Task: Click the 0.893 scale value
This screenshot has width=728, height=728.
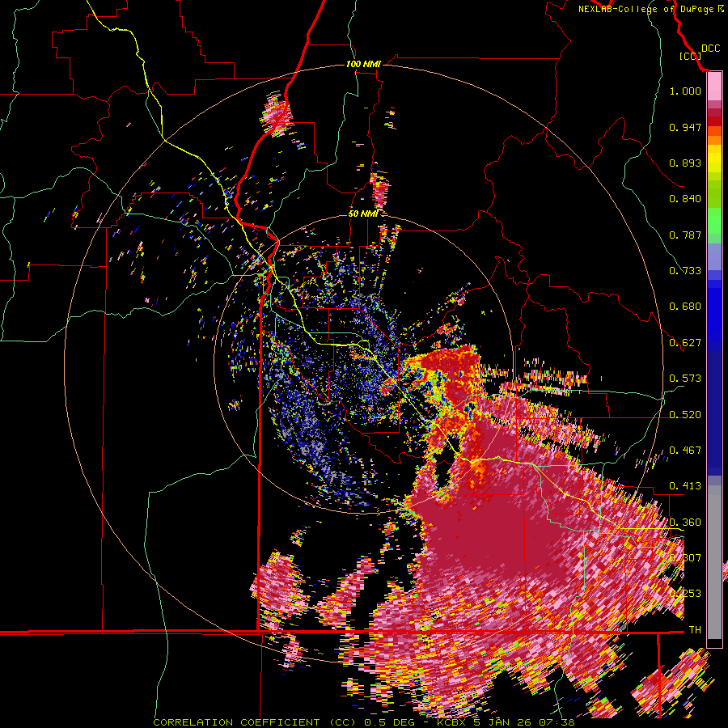Action: click(x=685, y=163)
